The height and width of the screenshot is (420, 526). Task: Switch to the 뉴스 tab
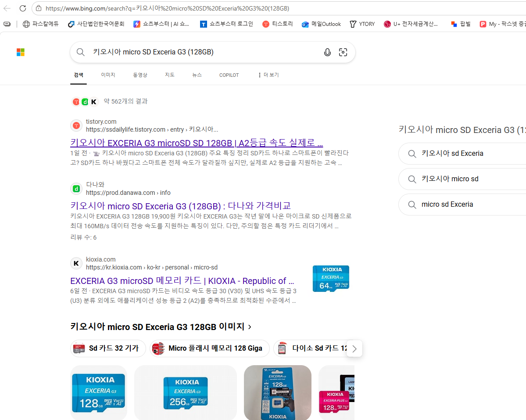click(x=197, y=75)
